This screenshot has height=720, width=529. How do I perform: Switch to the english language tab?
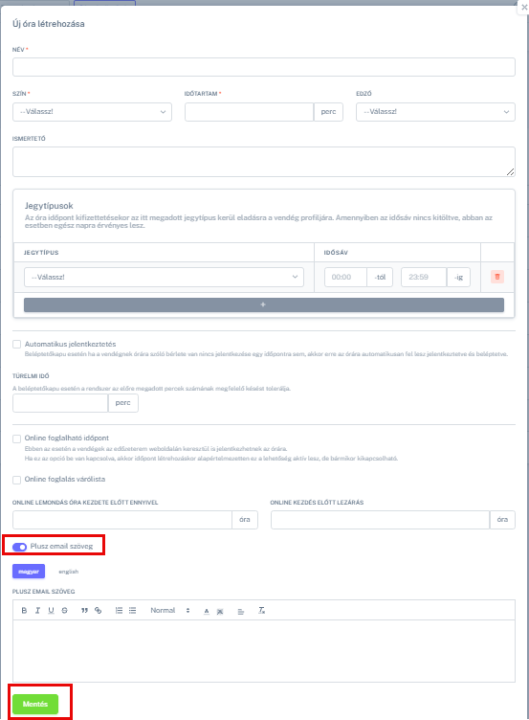pos(68,572)
